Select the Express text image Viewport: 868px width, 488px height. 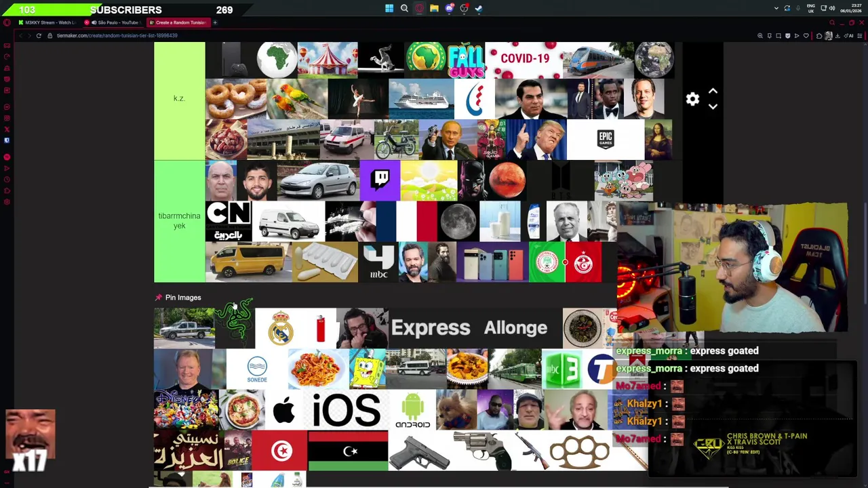click(x=431, y=328)
